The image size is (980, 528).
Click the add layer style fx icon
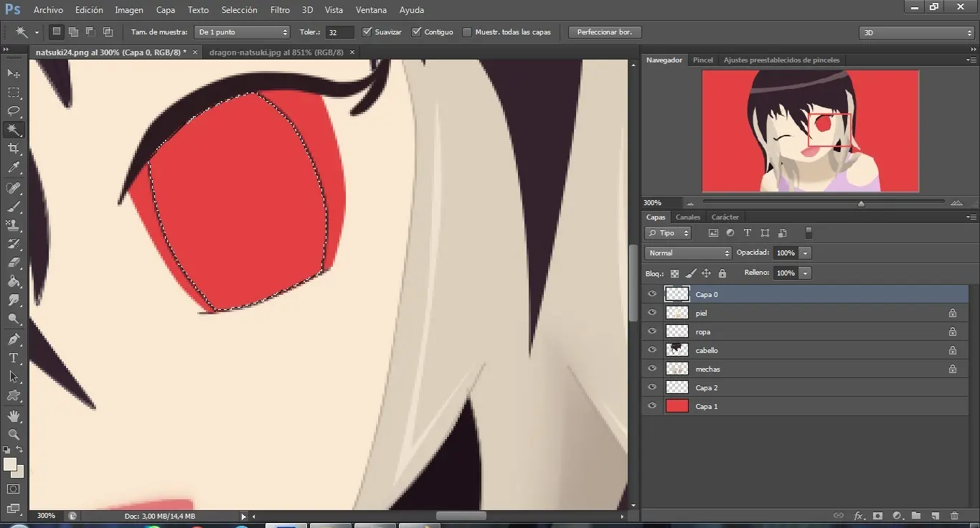(859, 516)
